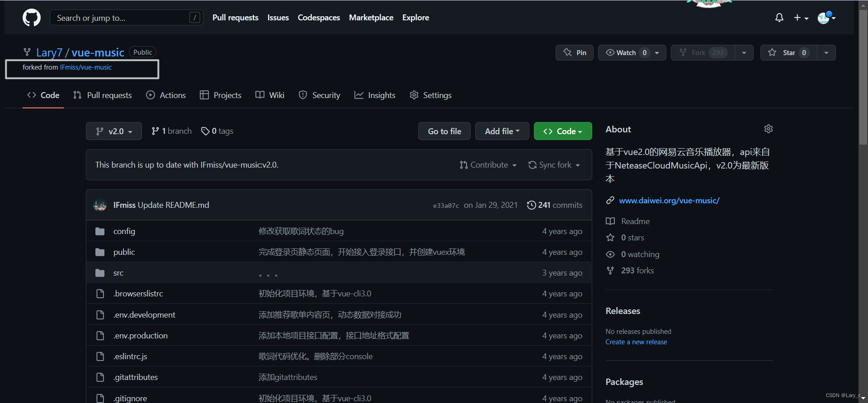
Task: Open the .env.production file
Action: coord(141,336)
